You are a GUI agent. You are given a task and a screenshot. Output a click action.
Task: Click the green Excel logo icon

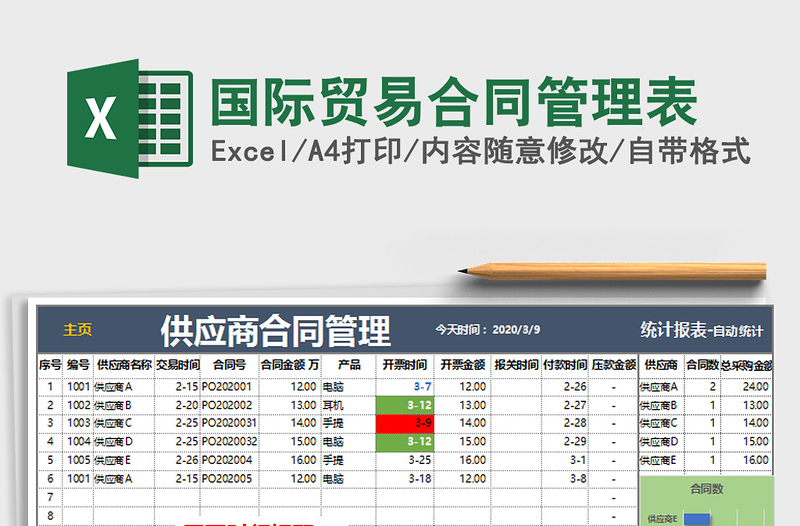point(130,118)
